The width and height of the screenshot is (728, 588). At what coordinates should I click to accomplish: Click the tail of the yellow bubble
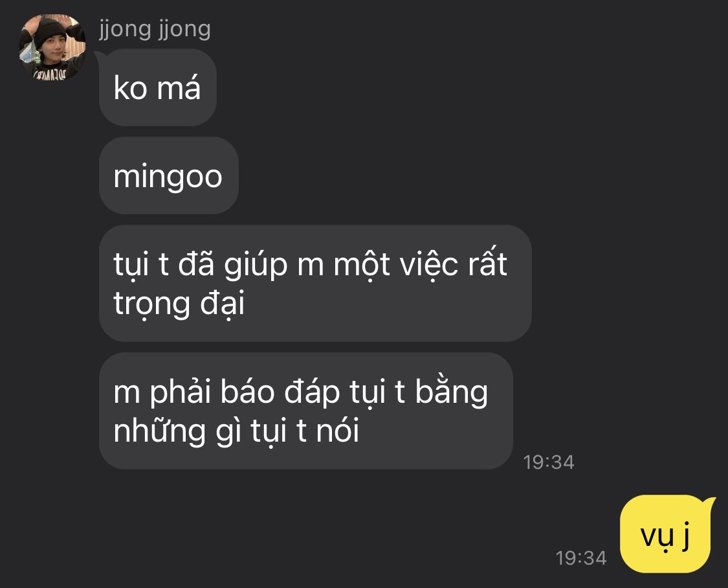(x=708, y=503)
